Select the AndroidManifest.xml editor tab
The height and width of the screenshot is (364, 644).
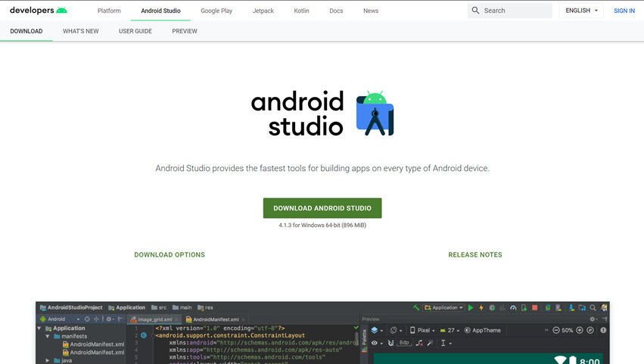pos(214,319)
